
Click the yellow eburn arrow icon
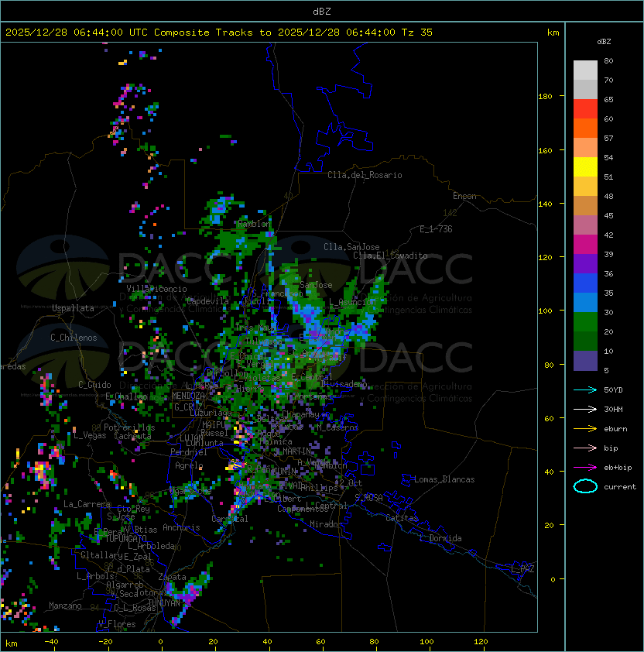tap(585, 429)
